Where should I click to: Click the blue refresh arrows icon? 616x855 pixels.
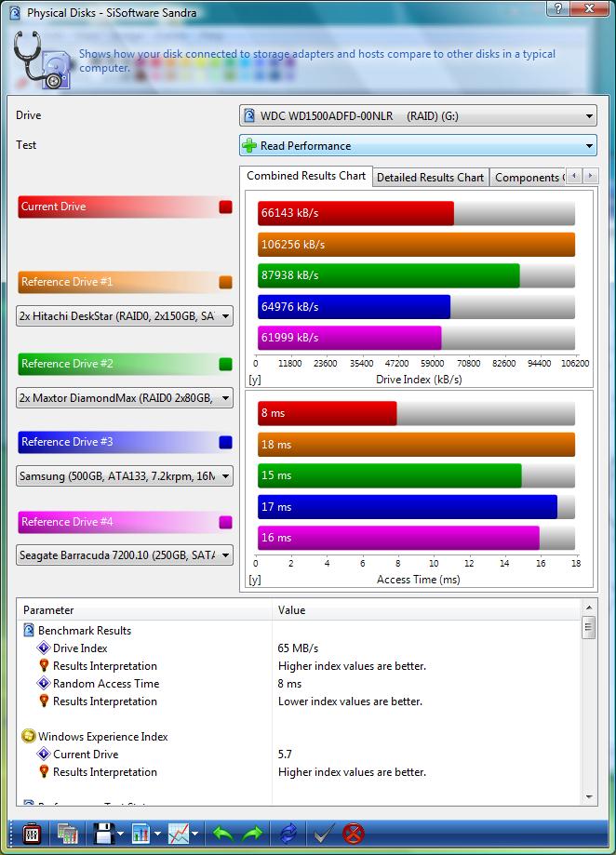click(x=288, y=834)
